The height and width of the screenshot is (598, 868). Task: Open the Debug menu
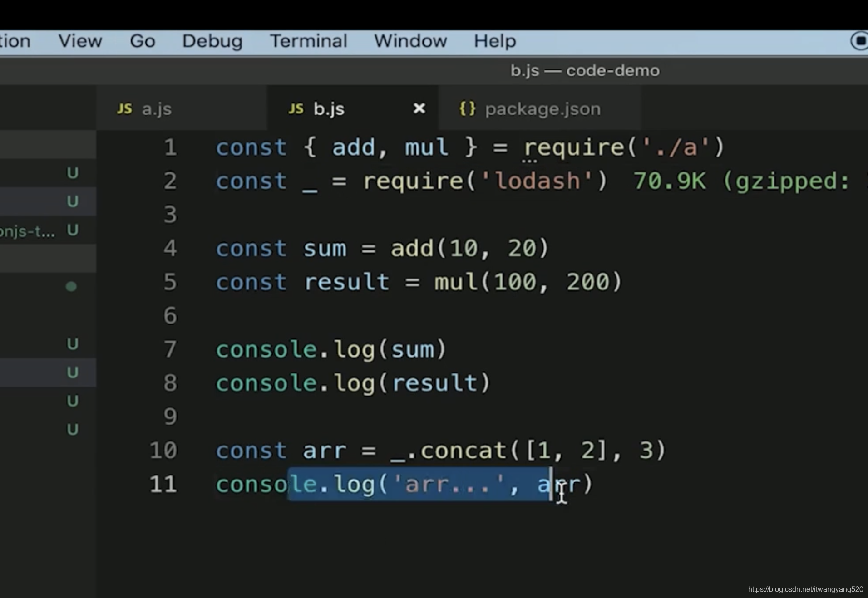pos(212,41)
